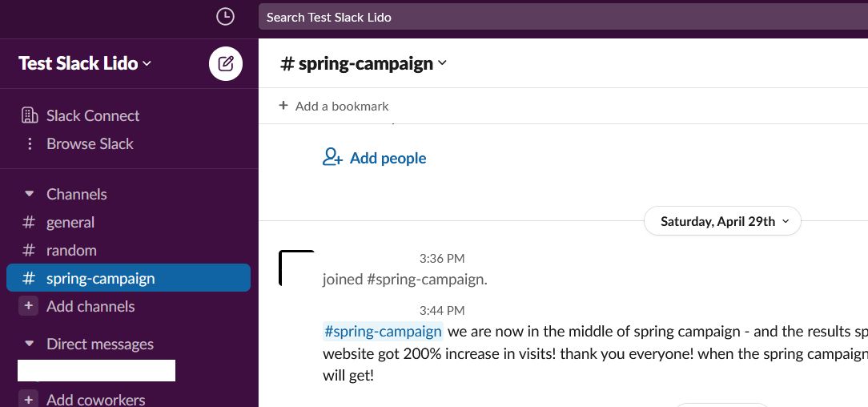Click the 3:36 PM message timestamp
Screen dimensions: 868x407
pyautogui.click(x=442, y=258)
